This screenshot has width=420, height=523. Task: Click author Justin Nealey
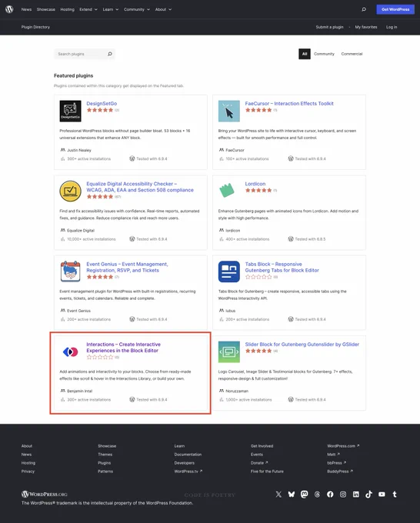(79, 150)
